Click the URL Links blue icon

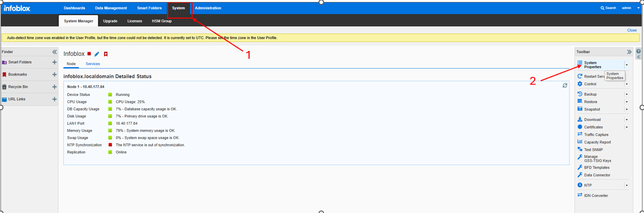4,99
